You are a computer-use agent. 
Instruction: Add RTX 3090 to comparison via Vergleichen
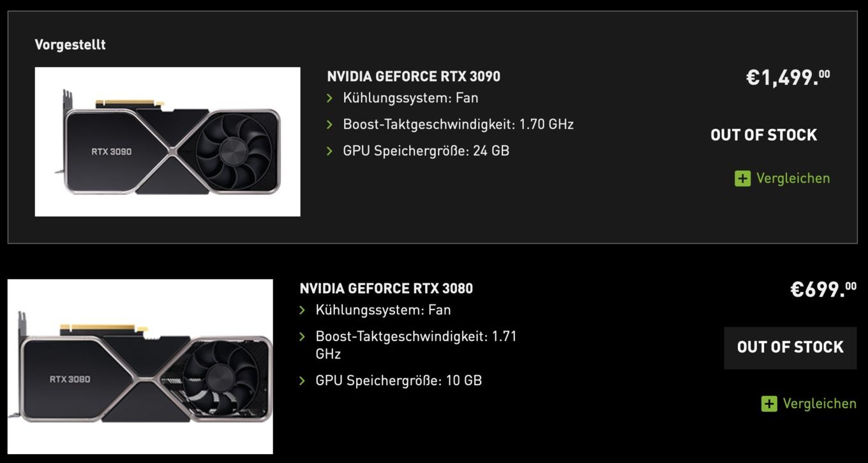point(793,179)
